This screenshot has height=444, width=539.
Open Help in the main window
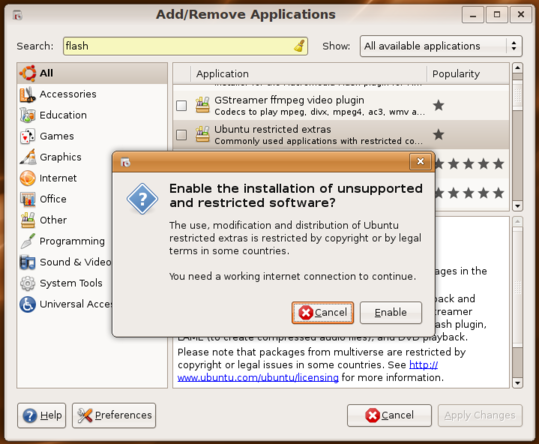(41, 415)
